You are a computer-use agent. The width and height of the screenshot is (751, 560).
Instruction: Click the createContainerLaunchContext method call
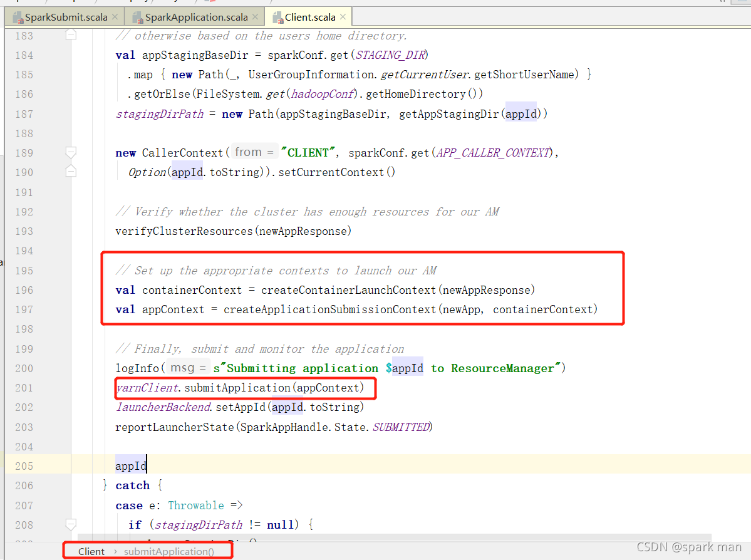349,290
